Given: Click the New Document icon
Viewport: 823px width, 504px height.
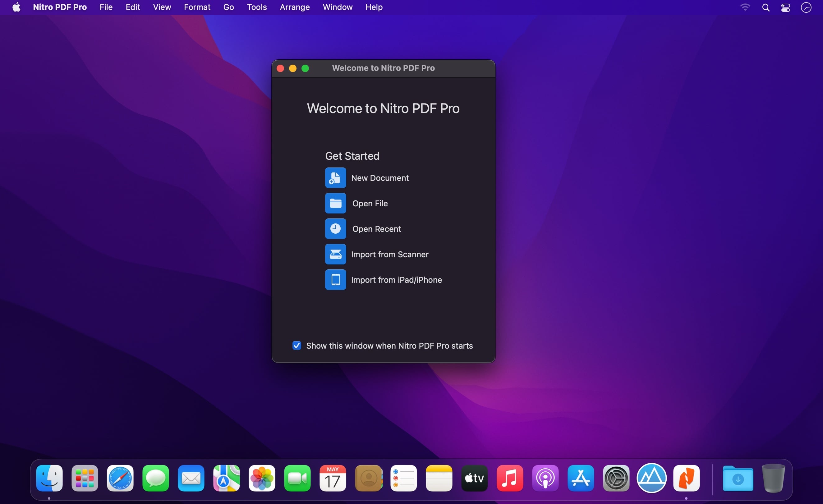Looking at the screenshot, I should point(335,178).
